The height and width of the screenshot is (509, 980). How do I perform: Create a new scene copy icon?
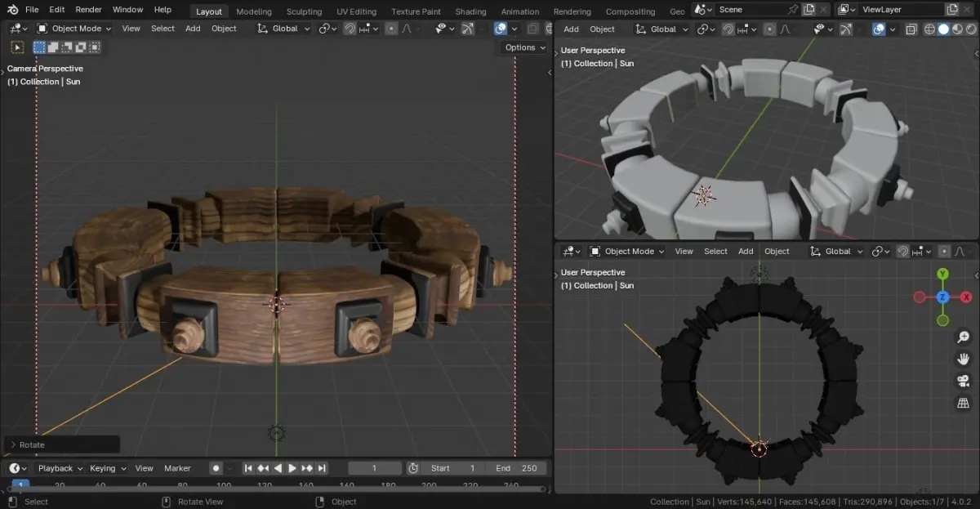coord(808,9)
